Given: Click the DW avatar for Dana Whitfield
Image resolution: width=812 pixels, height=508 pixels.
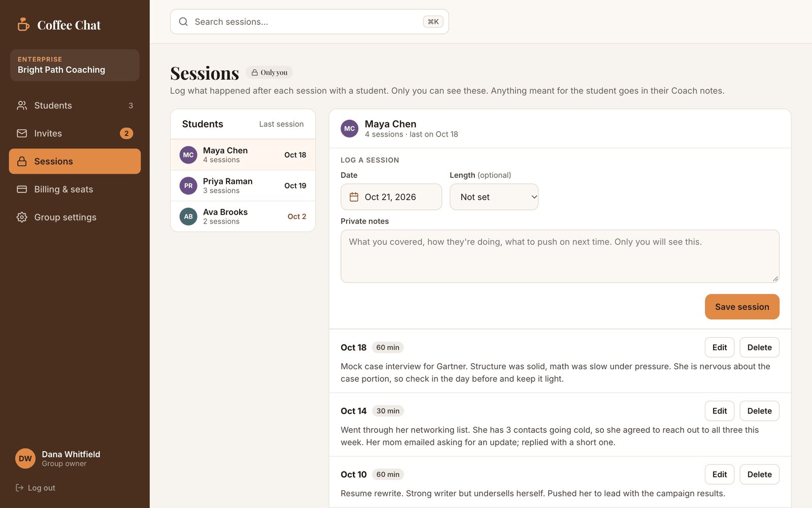Looking at the screenshot, I should 25,459.
